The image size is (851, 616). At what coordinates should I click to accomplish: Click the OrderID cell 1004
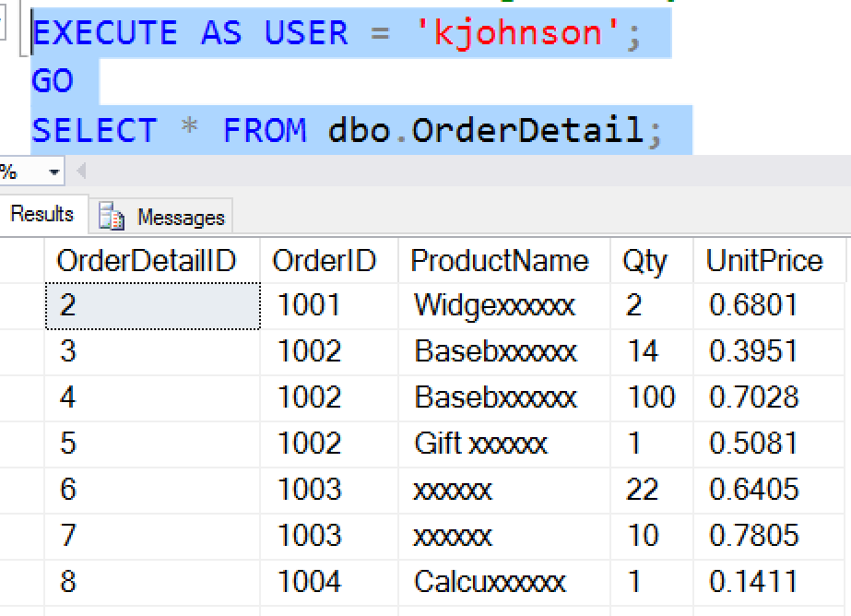[329, 583]
